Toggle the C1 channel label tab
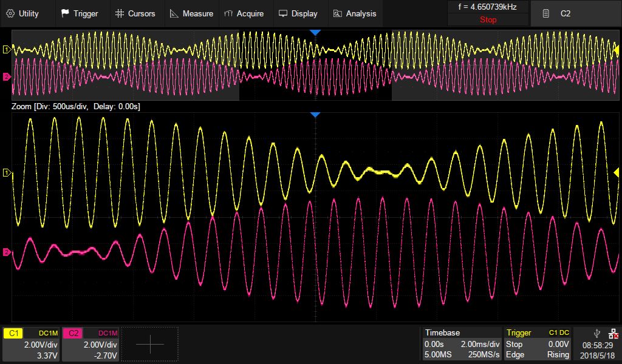Image resolution: width=622 pixels, height=364 pixels. click(13, 333)
